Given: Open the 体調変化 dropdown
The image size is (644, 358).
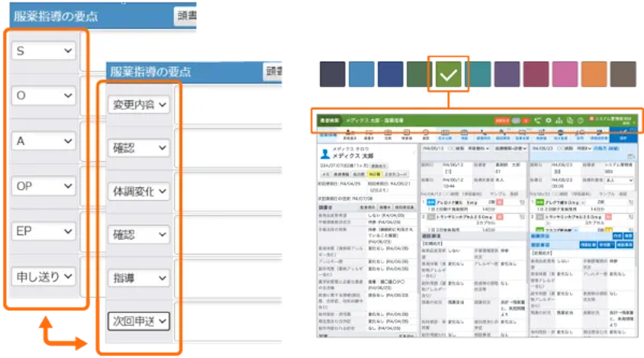Looking at the screenshot, I should pos(139,192).
